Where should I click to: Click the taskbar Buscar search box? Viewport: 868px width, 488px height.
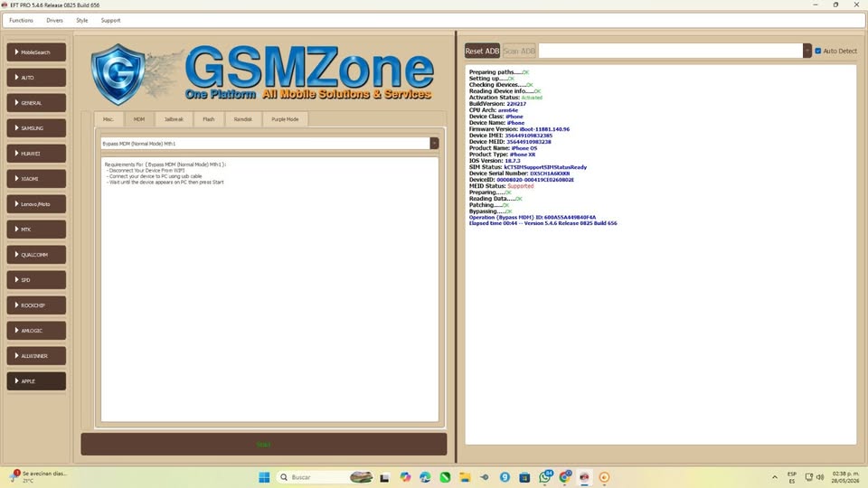[x=325, y=477]
